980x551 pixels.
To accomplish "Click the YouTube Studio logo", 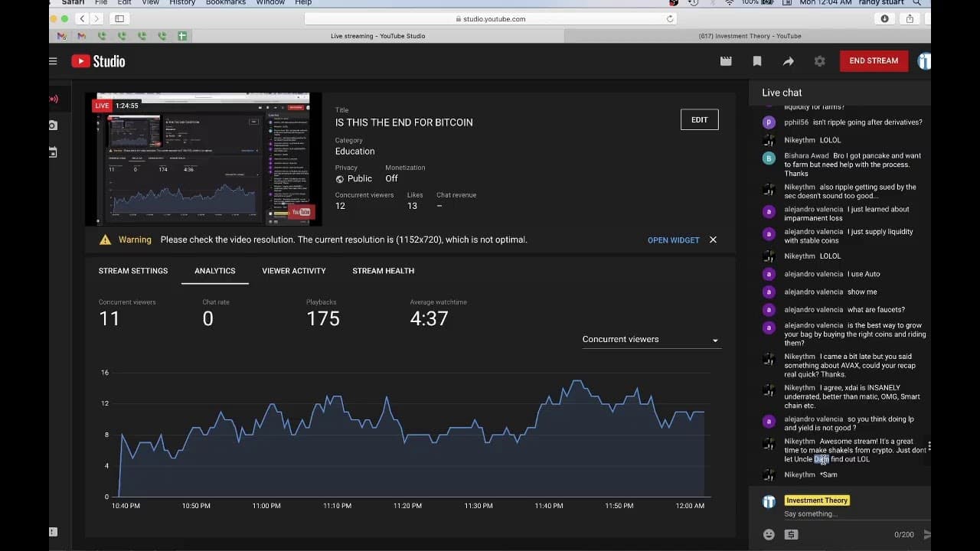I will (x=98, y=61).
